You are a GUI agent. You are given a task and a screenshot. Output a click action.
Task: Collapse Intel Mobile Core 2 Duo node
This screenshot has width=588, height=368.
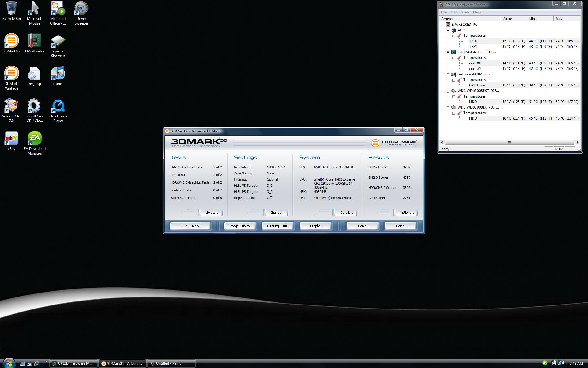[x=448, y=52]
